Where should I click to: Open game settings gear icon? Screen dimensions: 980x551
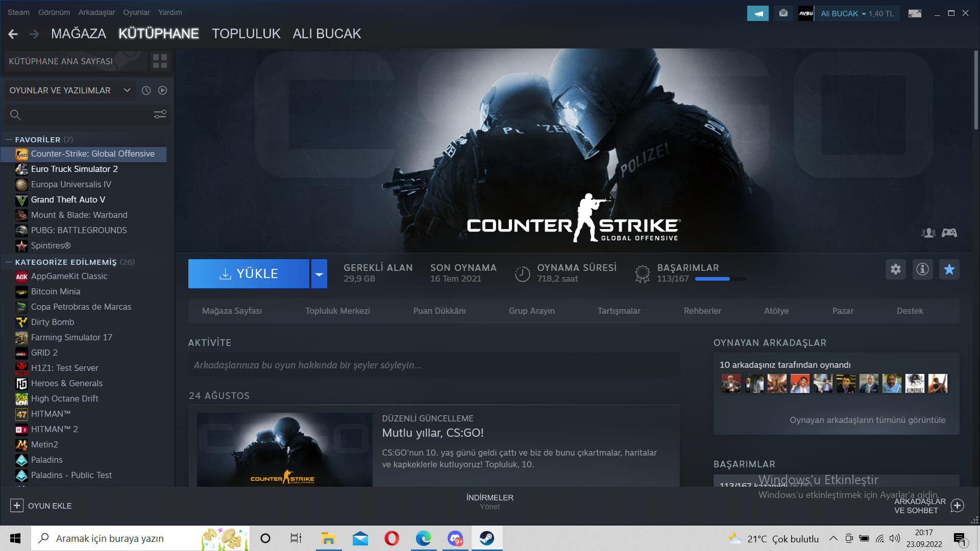pos(896,269)
